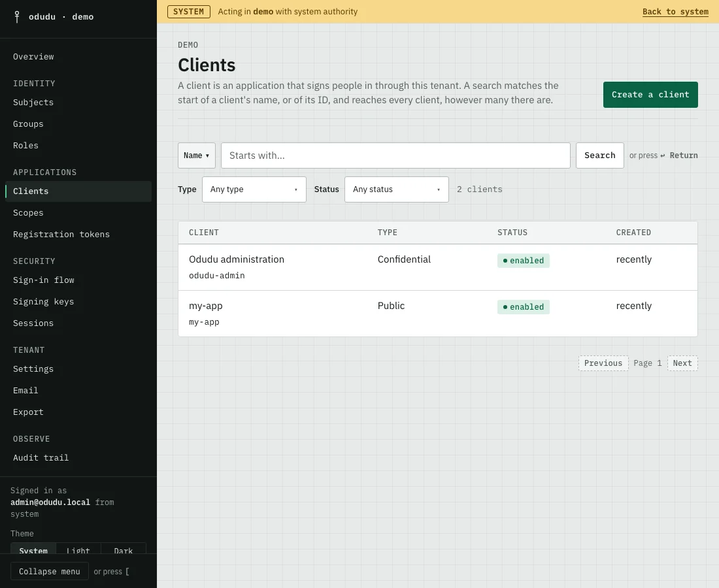Click the Next page button
This screenshot has height=588, width=719.
click(x=682, y=363)
